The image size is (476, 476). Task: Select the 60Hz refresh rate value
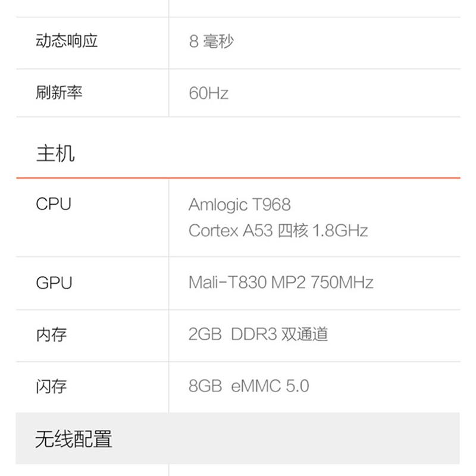coord(208,93)
